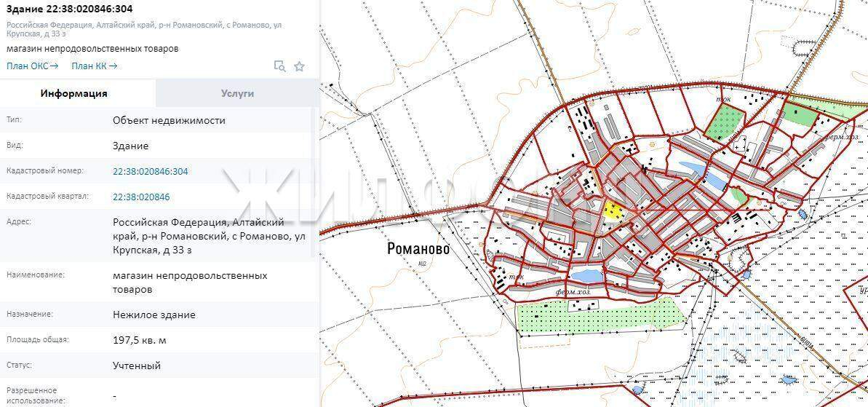Viewport: 868px width, 407px height.
Task: Open the План КК link
Action: [x=94, y=66]
